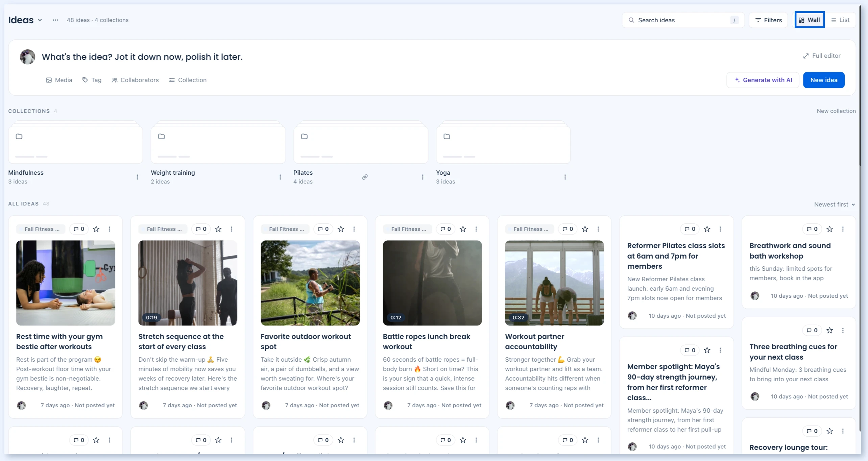This screenshot has height=461, width=868.
Task: Open Pilates collection three-dot menu
Action: [x=423, y=177]
